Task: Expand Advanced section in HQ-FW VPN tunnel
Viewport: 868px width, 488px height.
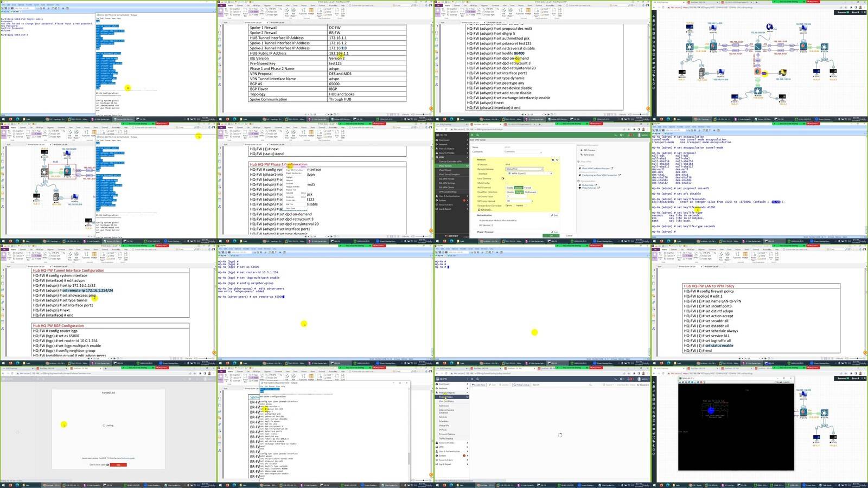Action: (485, 210)
